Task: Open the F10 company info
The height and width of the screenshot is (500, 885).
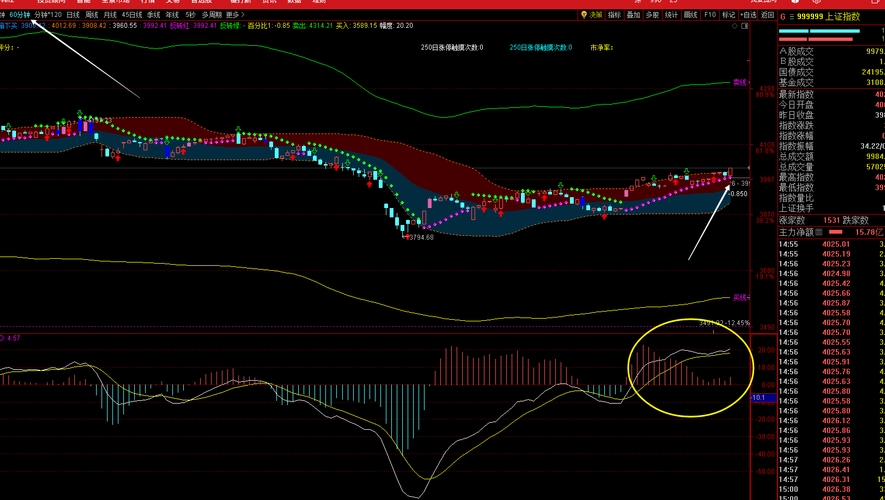Action: [710, 15]
